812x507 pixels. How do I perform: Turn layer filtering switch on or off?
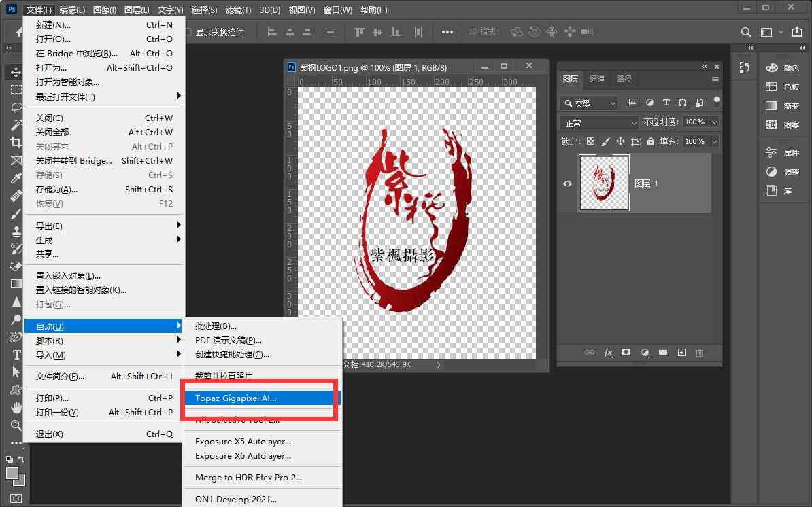(717, 101)
